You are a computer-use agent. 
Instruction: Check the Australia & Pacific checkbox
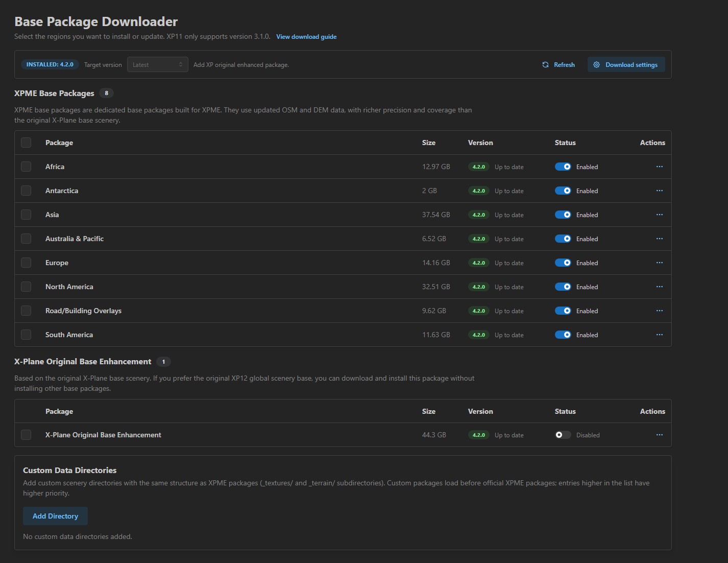[x=26, y=239]
